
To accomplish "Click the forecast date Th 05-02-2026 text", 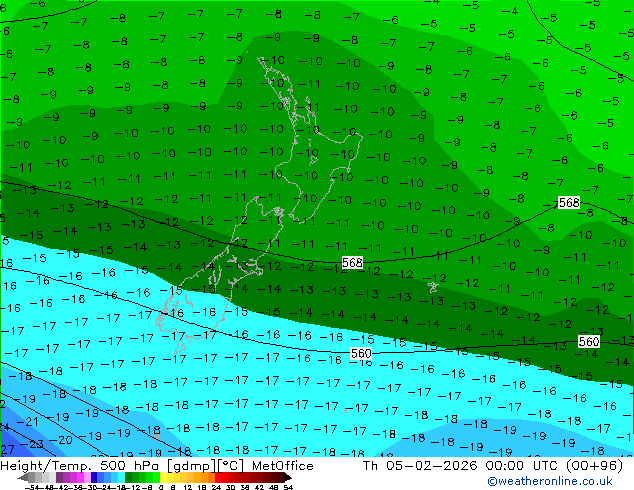I will tap(420, 466).
